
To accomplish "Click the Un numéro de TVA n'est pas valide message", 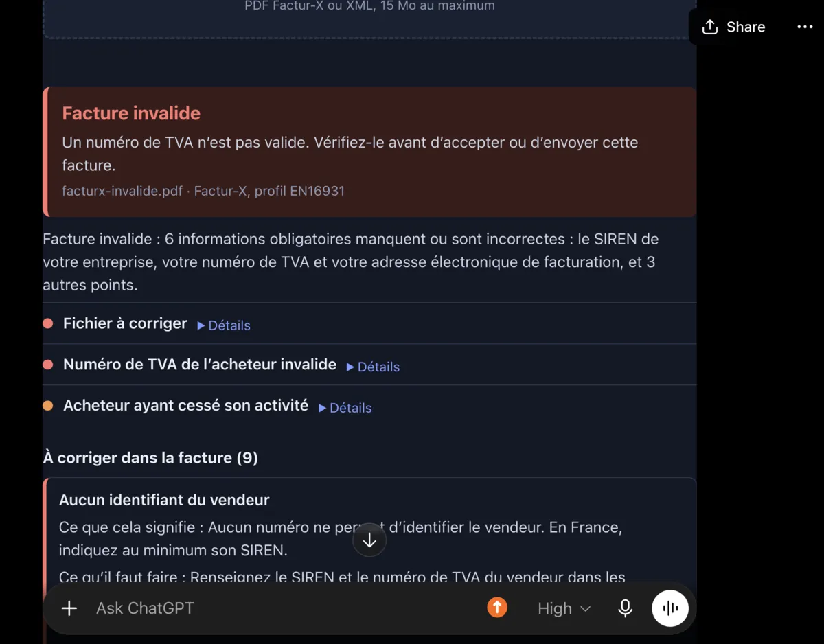I will point(350,154).
